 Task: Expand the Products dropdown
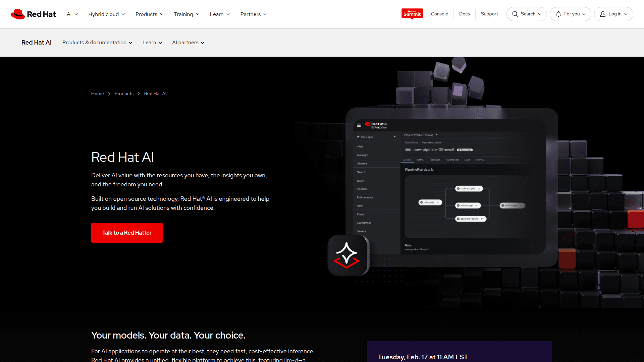click(x=149, y=14)
